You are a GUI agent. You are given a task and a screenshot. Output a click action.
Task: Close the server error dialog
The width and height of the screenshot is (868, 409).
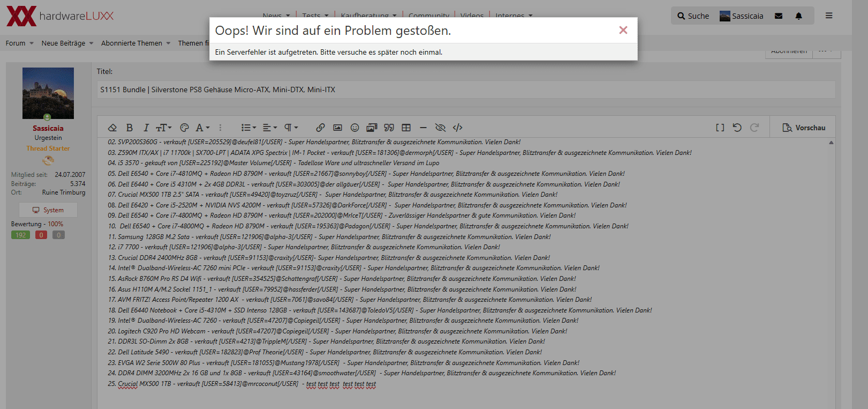pos(623,30)
